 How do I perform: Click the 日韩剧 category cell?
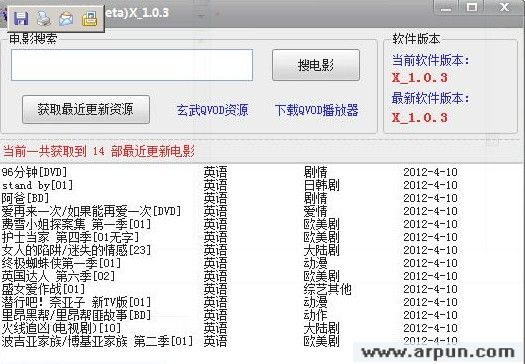pos(321,185)
